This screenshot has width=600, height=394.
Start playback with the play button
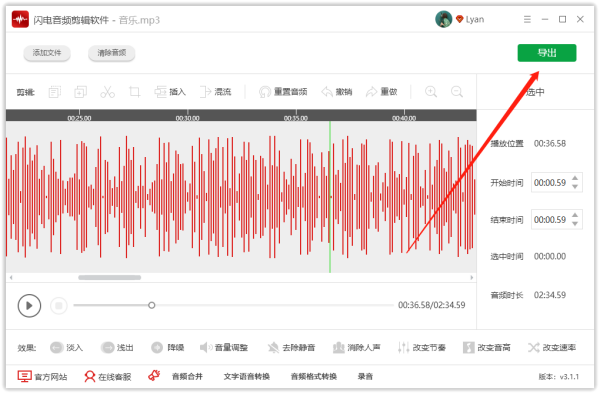coord(29,306)
